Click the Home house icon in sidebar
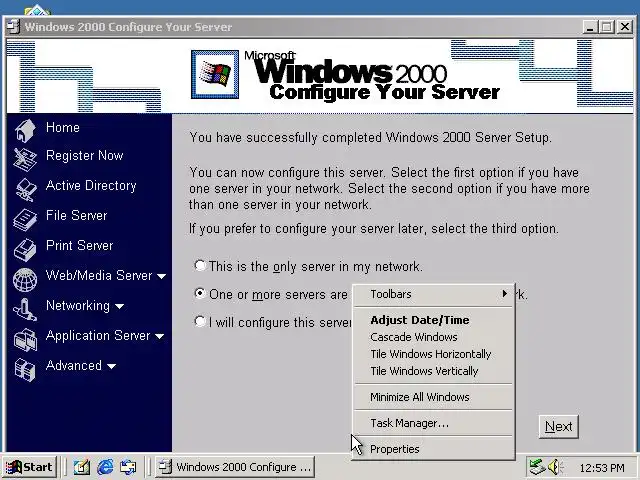Screen dimensions: 640x480 point(25,130)
